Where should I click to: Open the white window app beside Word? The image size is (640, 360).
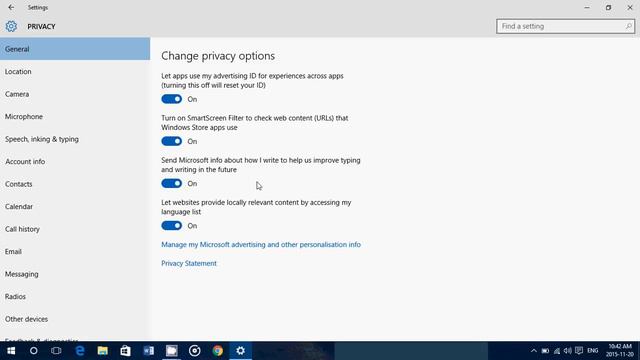coord(171,351)
